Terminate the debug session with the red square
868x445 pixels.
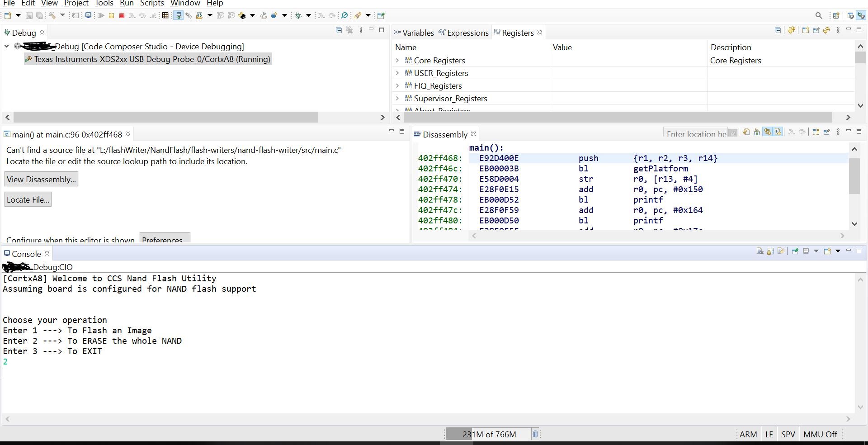pos(121,15)
